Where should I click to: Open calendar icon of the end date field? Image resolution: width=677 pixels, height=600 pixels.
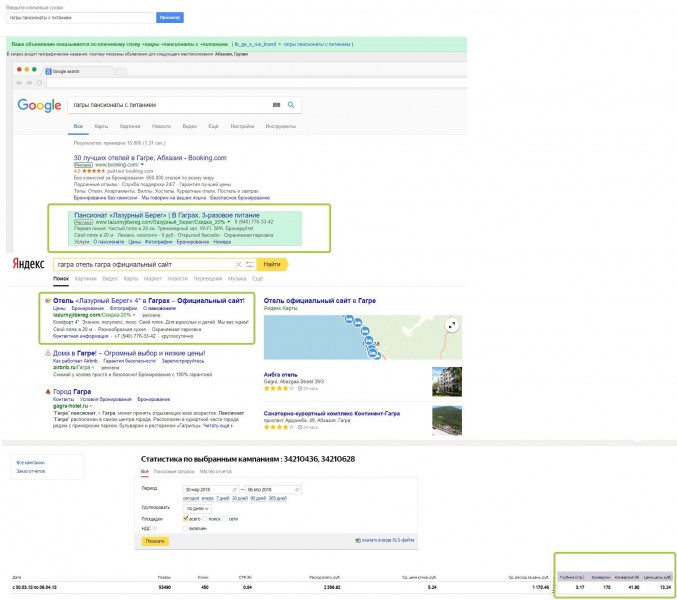pyautogui.click(x=297, y=489)
